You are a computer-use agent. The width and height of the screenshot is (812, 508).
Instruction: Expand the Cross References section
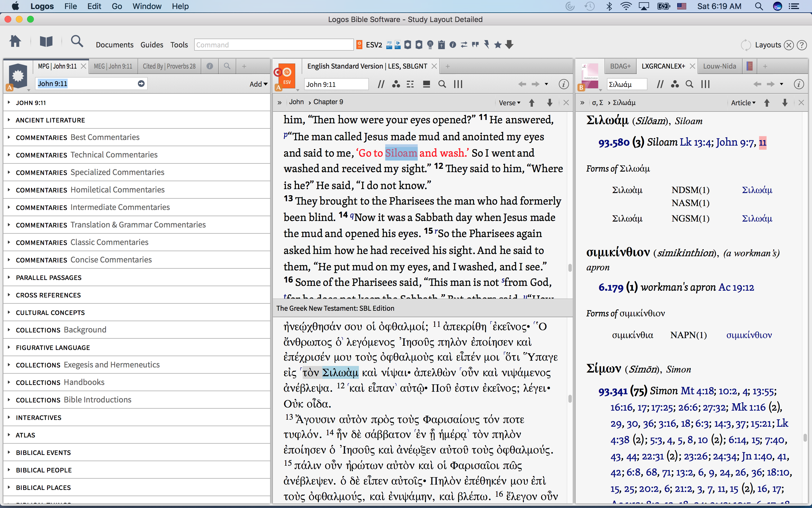(136, 295)
